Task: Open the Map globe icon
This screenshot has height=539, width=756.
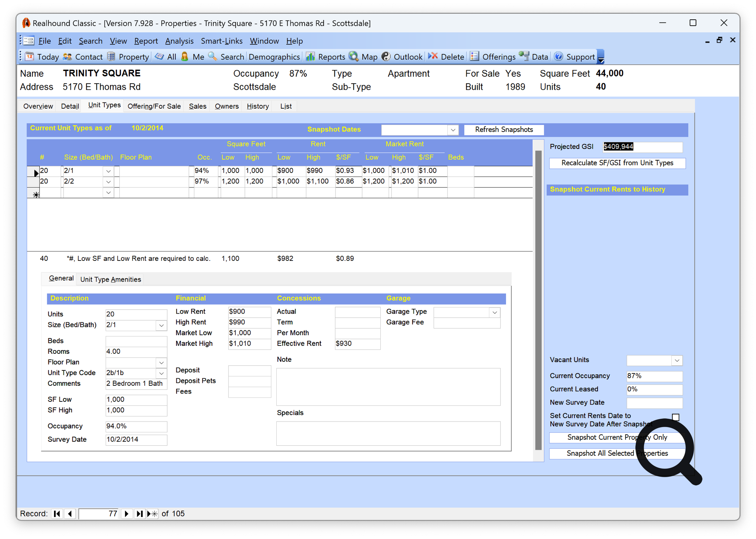Action: pyautogui.click(x=354, y=56)
